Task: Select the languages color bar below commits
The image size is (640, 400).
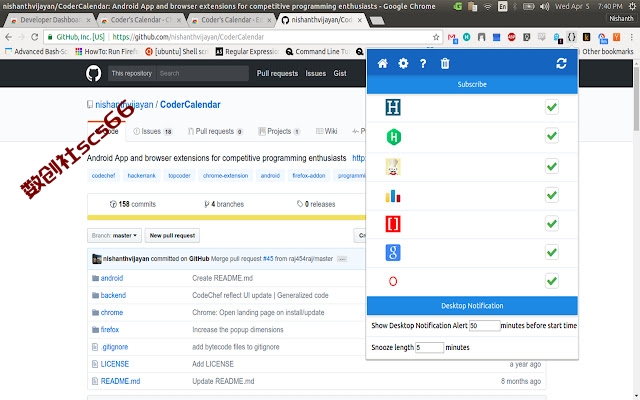Action: click(227, 218)
